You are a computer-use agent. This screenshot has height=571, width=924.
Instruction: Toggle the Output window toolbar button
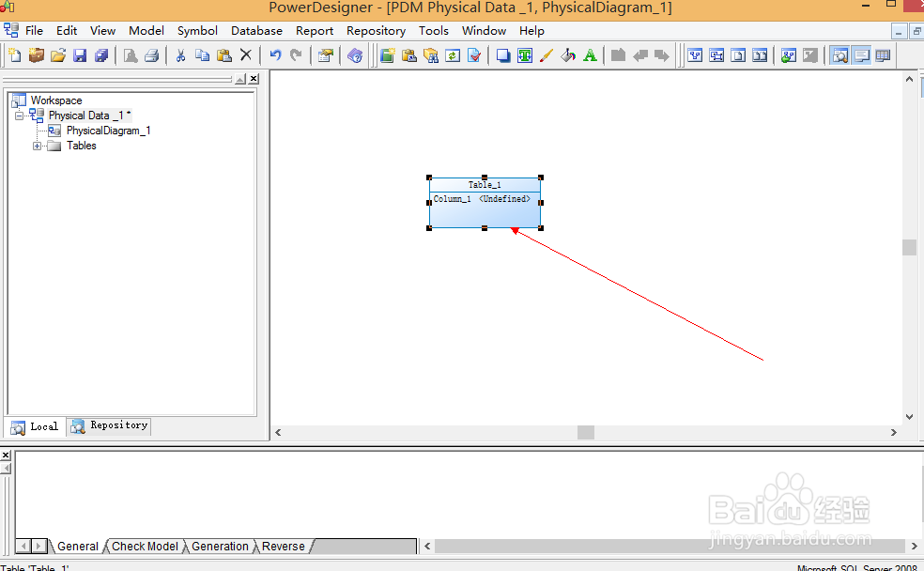click(x=861, y=55)
